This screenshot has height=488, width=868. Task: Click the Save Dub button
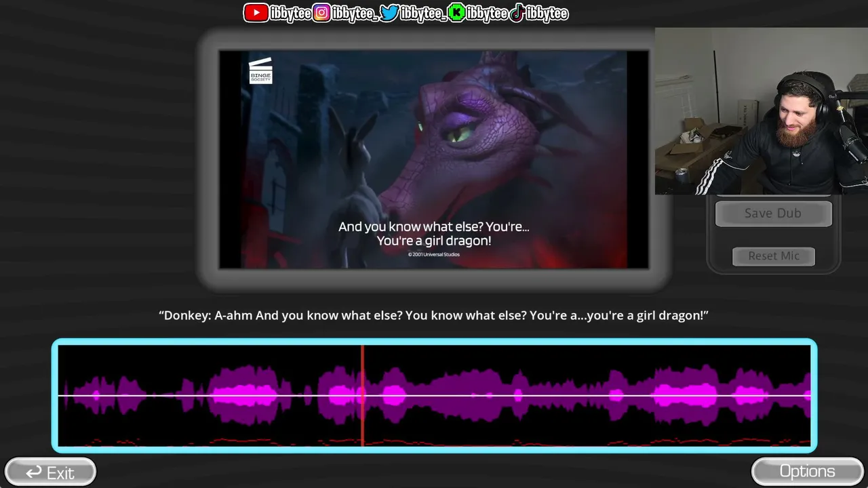coord(773,213)
